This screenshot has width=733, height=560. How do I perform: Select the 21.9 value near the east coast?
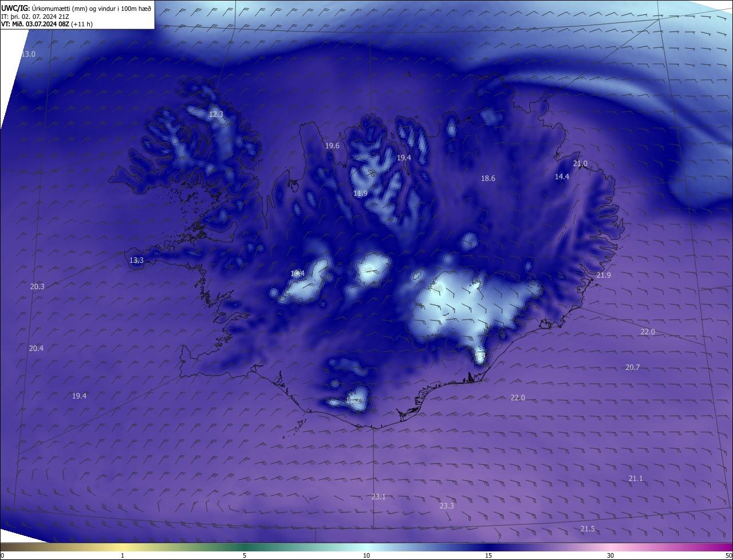[x=604, y=275]
